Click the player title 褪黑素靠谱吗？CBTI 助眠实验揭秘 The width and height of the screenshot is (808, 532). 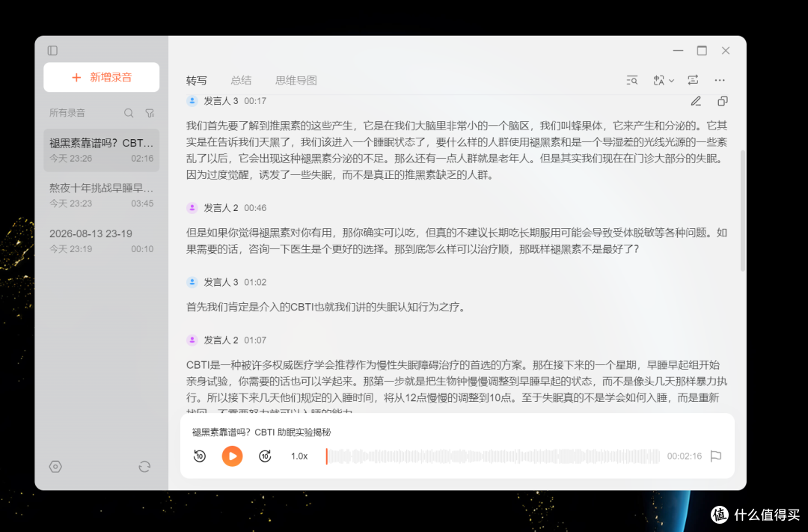[261, 432]
